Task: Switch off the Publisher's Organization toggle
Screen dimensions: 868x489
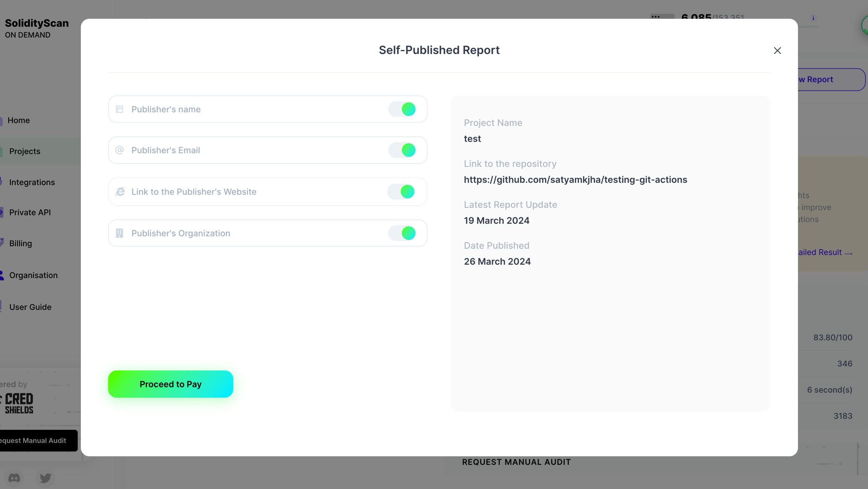Action: coord(402,233)
